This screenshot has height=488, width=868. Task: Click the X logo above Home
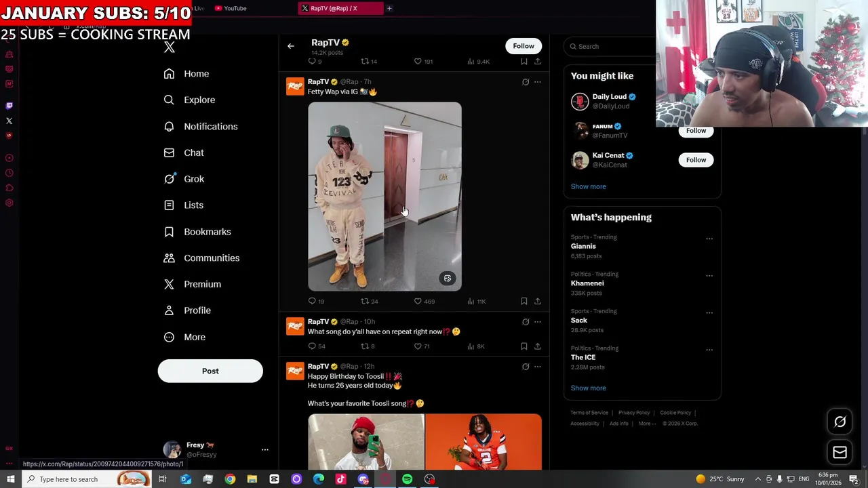(170, 47)
